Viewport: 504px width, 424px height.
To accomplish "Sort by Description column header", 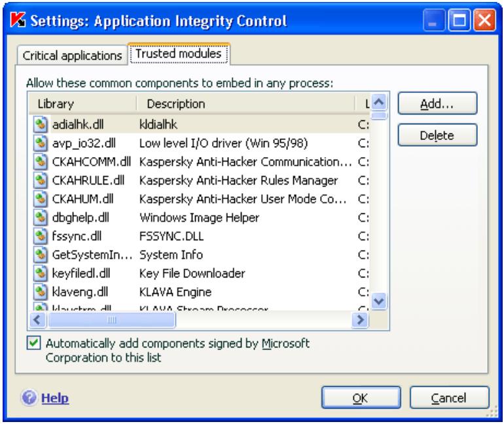I will (246, 104).
